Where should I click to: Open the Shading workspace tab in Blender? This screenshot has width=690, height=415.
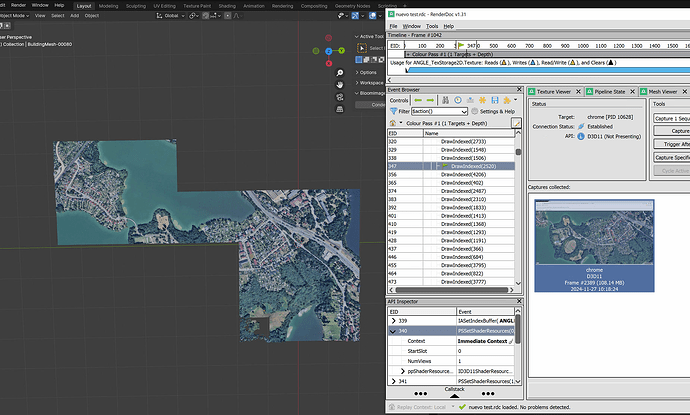coord(227,6)
